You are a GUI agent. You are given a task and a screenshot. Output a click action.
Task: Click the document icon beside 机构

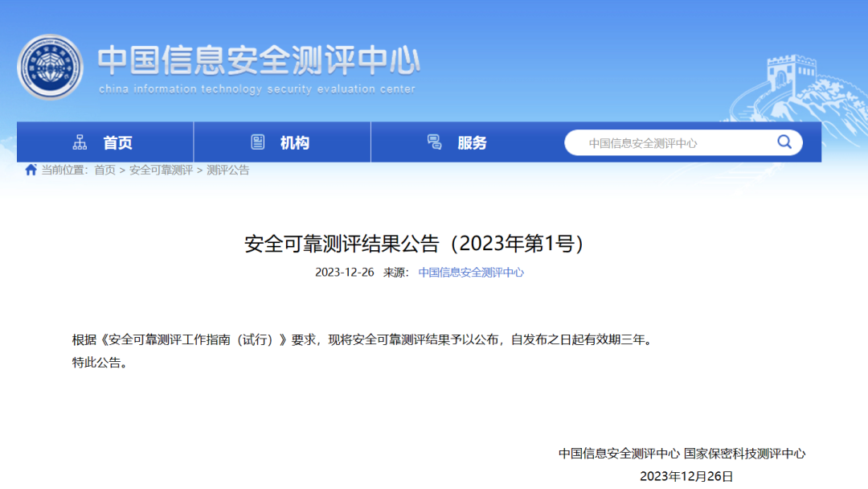(257, 141)
